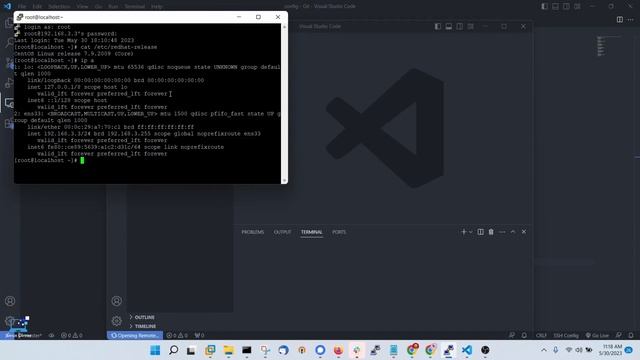Open editor More Actions ellipsis menu

point(631,19)
